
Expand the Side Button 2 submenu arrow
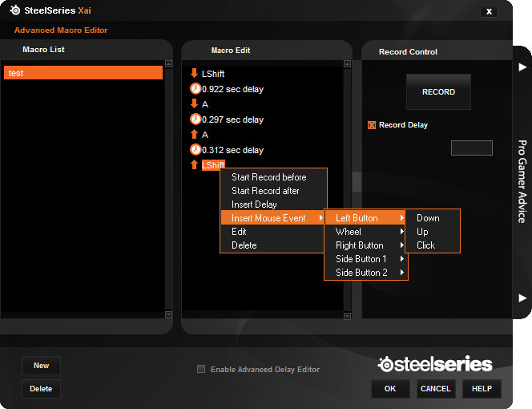(x=401, y=272)
